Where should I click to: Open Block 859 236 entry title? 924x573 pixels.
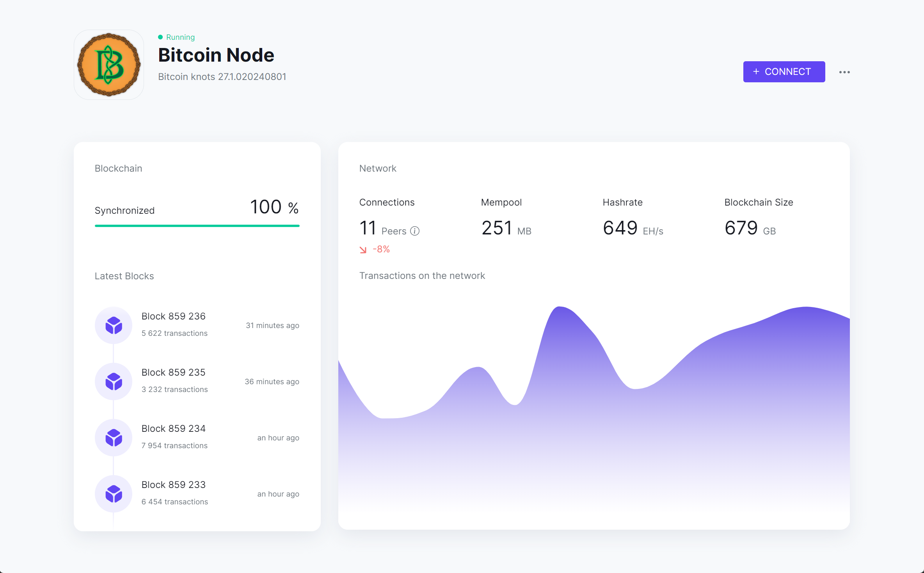click(173, 316)
